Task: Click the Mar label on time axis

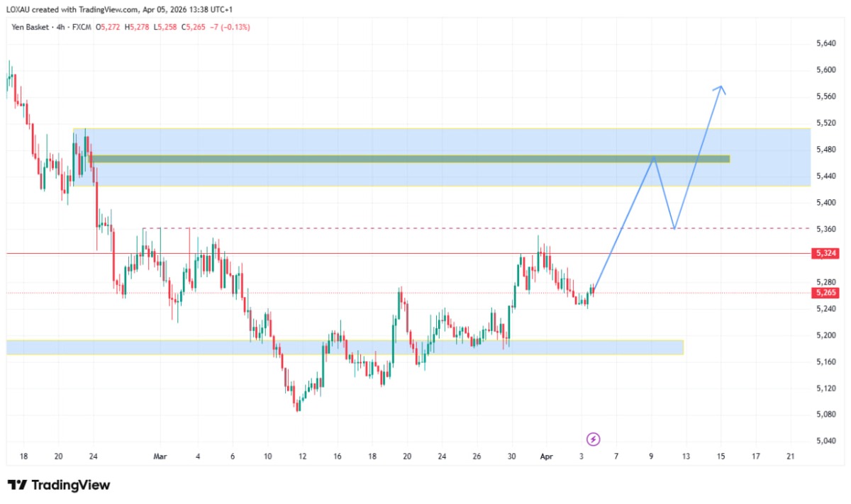Action: 160,457
